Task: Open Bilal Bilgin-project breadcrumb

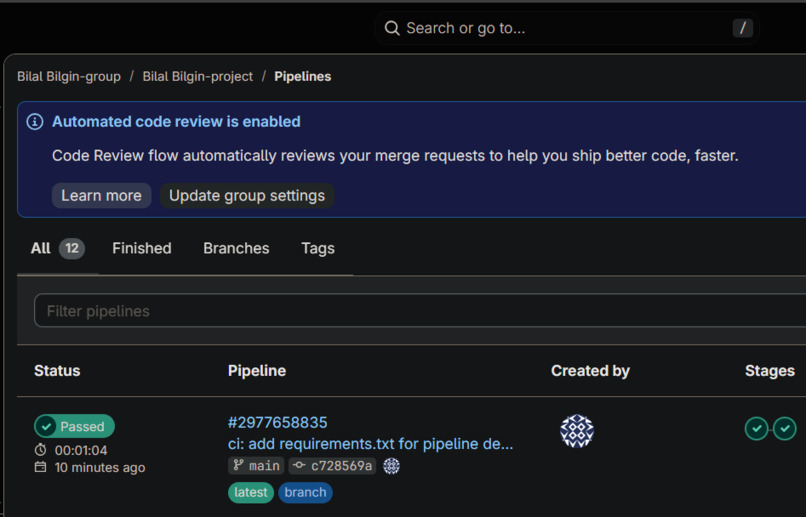Action: coord(197,77)
